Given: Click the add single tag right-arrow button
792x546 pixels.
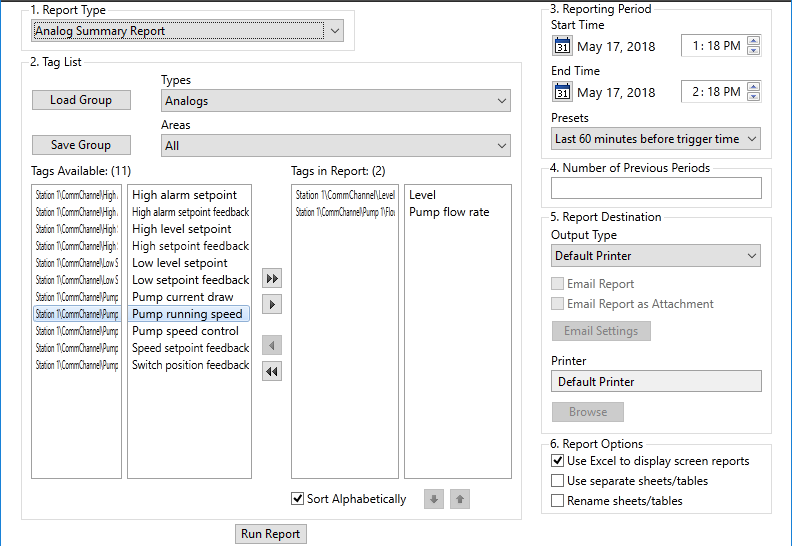Looking at the screenshot, I should [x=272, y=304].
